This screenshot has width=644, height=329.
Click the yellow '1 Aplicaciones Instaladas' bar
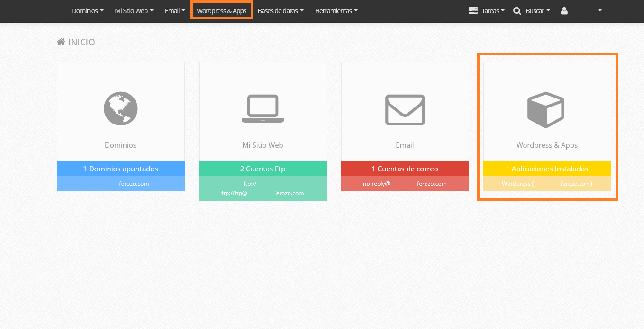547,169
